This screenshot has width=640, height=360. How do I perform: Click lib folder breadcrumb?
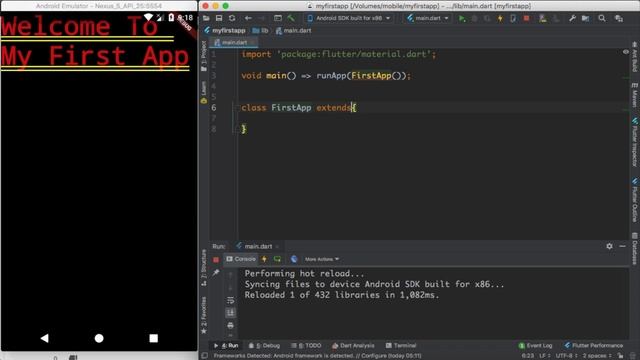260,31
